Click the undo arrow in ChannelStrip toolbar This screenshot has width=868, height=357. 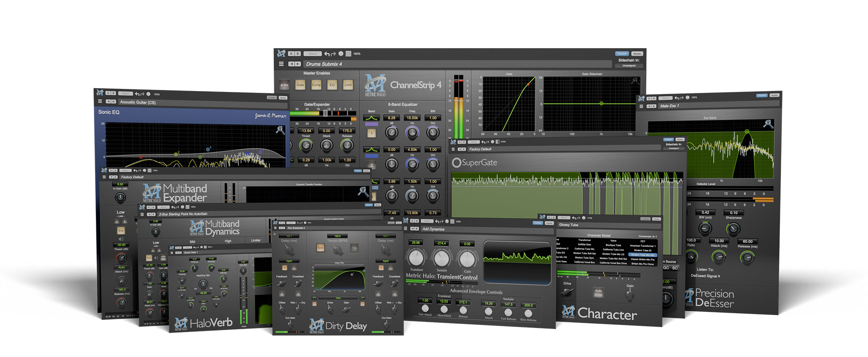327,54
